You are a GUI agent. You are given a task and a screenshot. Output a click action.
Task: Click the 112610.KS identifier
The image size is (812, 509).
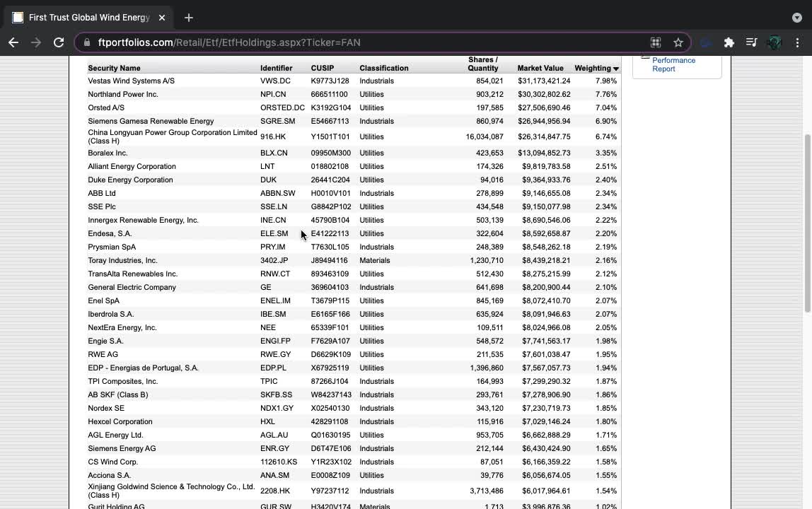tap(279, 462)
